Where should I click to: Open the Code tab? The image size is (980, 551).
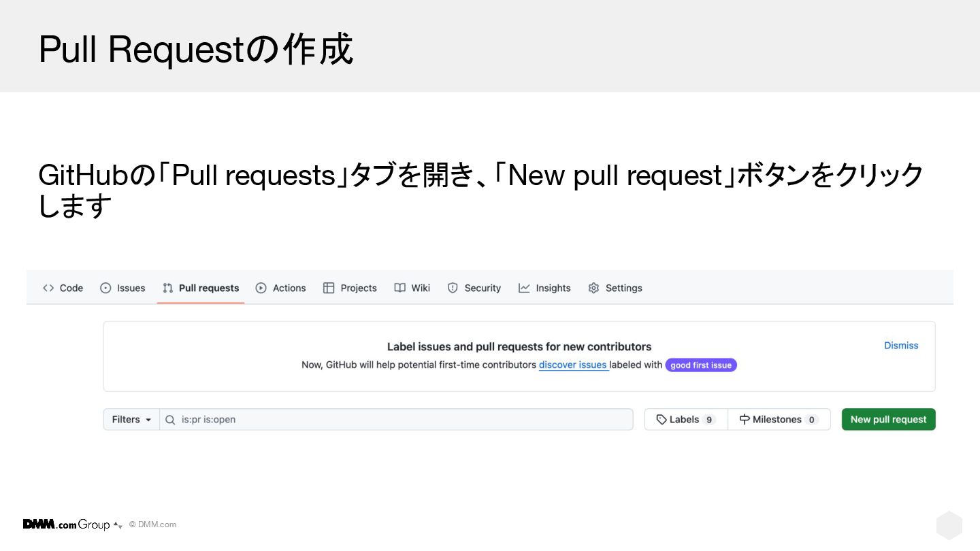click(63, 288)
